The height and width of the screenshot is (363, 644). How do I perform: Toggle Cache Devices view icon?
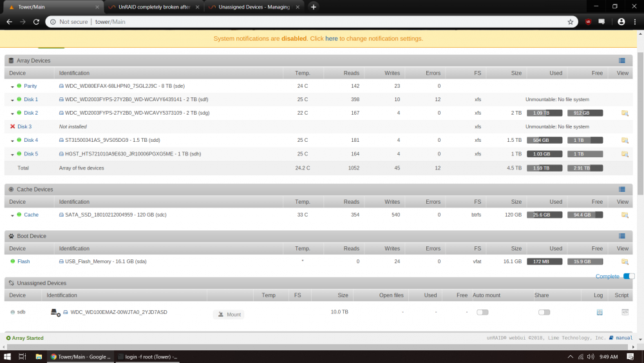tap(622, 190)
